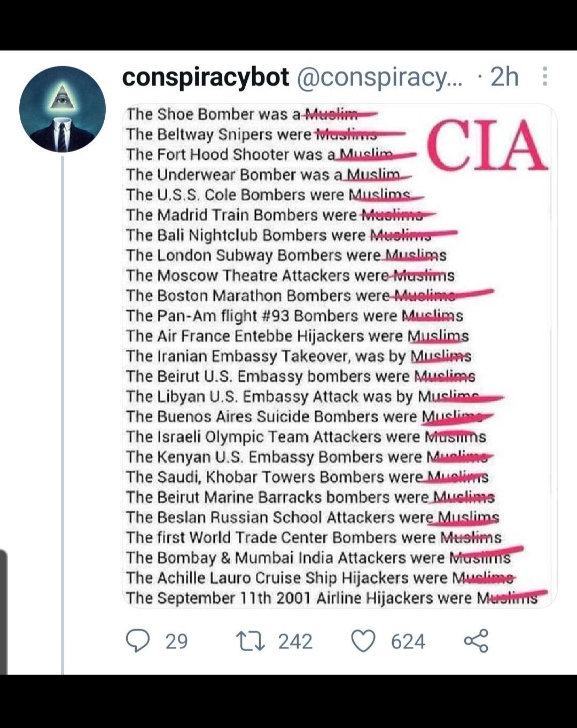Tap the image line about Achille Lauro Cruise Ship

(x=320, y=577)
